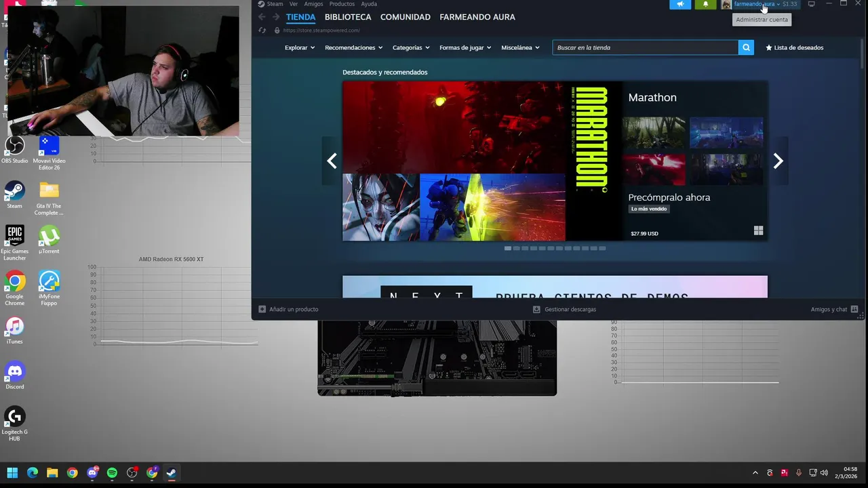Click the profile avatar thumbnail
Viewport: 868px width, 488px height.
tap(726, 4)
